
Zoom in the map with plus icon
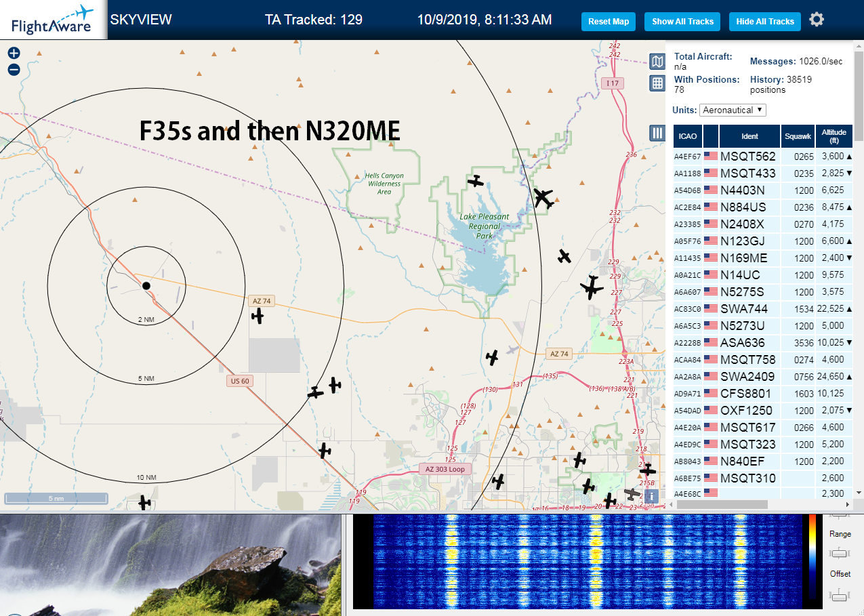(x=14, y=53)
